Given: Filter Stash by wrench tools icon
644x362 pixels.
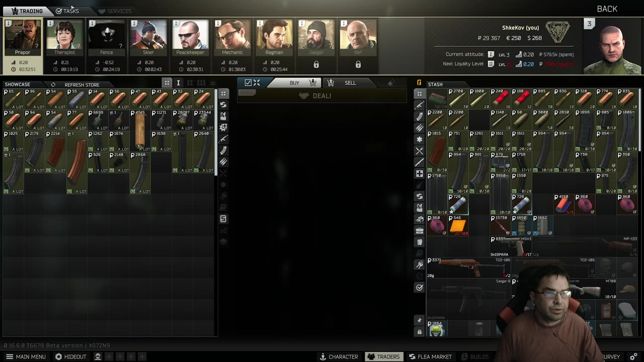Looking at the screenshot, I should (419, 264).
